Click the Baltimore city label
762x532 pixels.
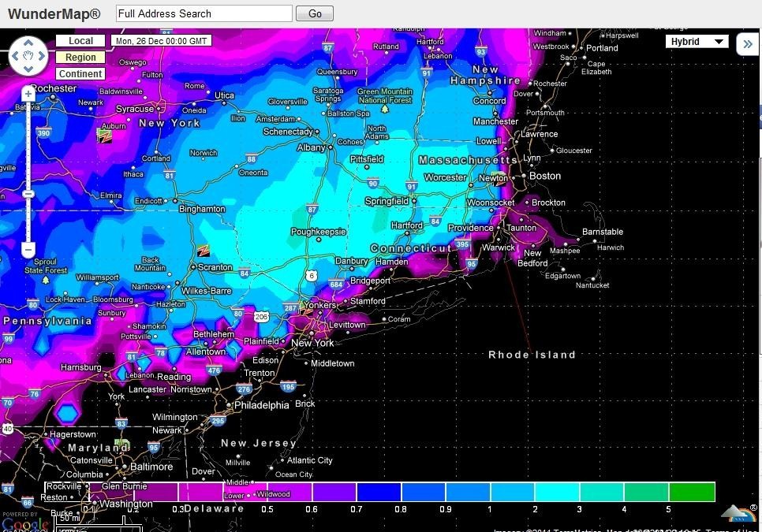151,467
